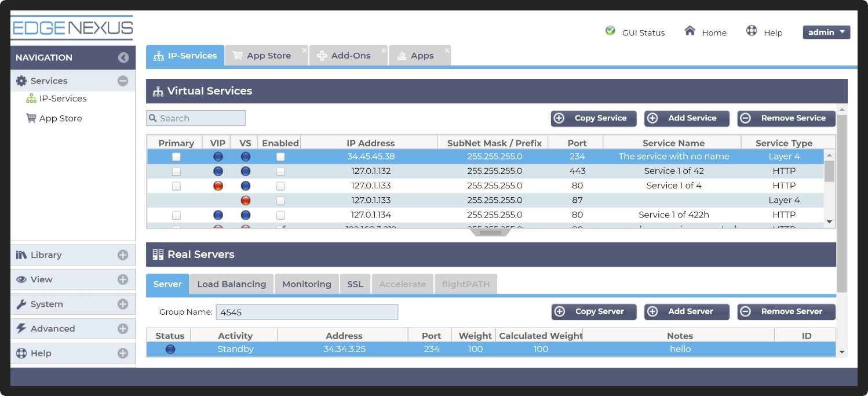This screenshot has width=868, height=396.
Task: Expand the Library navigation section
Action: [123, 255]
